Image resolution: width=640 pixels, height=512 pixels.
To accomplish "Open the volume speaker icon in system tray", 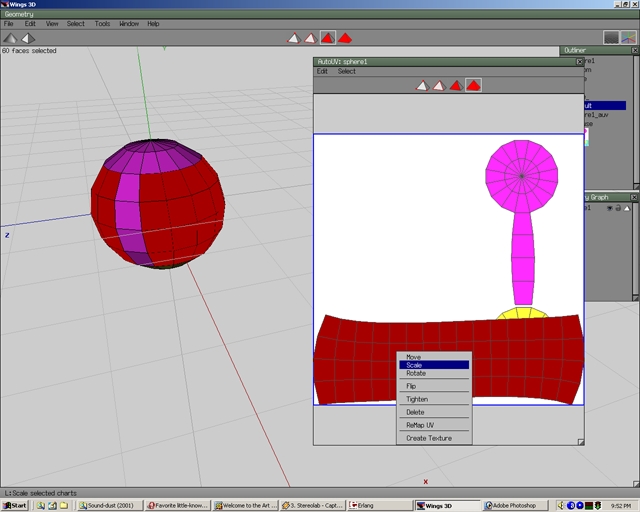I will 561,505.
